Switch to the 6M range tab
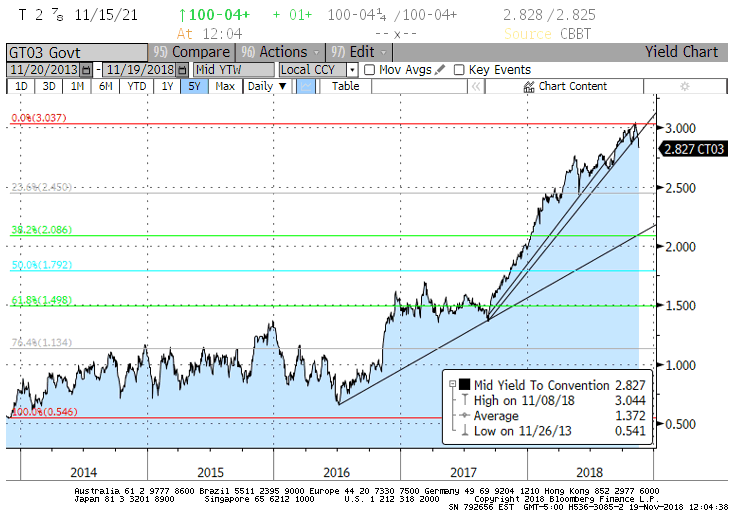Image resolution: width=736 pixels, height=530 pixels. pos(106,86)
